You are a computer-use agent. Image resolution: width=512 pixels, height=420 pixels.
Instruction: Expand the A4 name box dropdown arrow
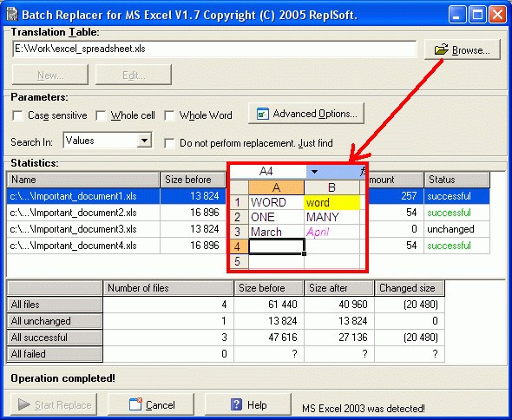pos(314,172)
